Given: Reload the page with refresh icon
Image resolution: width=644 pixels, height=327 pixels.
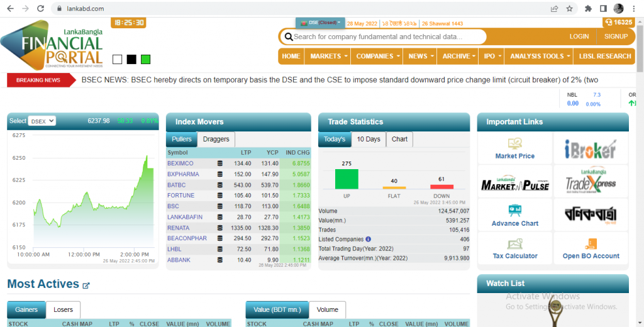Looking at the screenshot, I should pyautogui.click(x=40, y=9).
